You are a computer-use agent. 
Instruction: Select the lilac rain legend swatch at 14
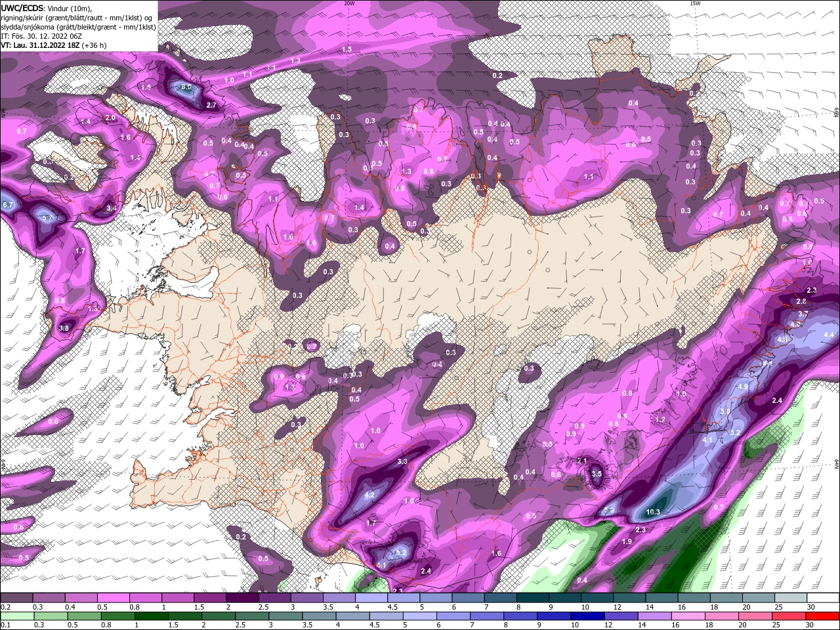pyautogui.click(x=656, y=616)
